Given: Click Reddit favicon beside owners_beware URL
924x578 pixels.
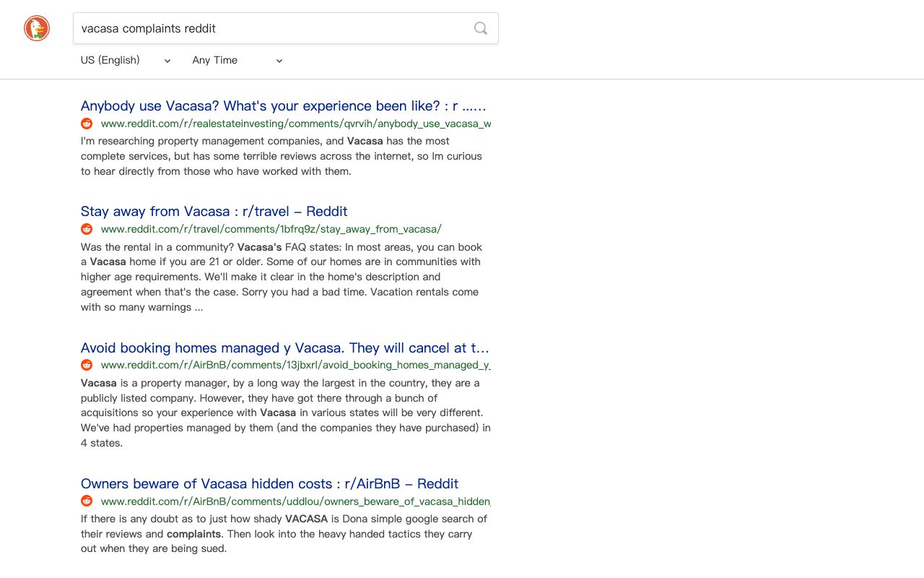Looking at the screenshot, I should click(x=87, y=501).
